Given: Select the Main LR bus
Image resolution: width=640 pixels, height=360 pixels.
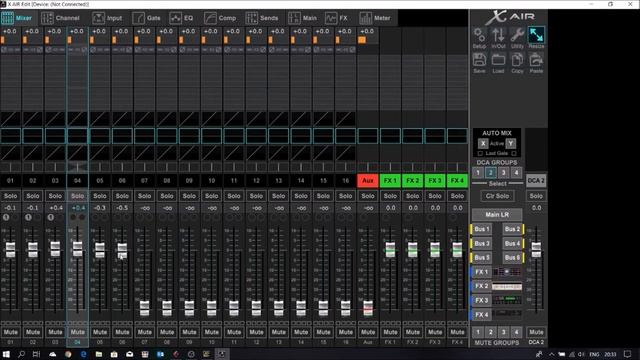Looking at the screenshot, I should coord(497,214).
